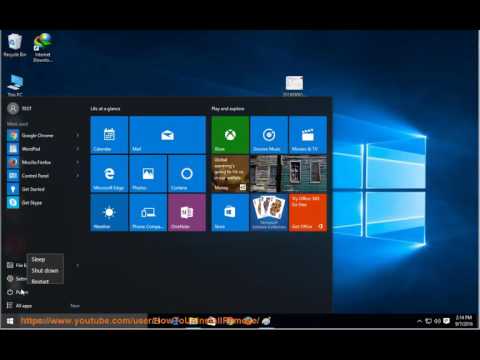The height and width of the screenshot is (360, 480).
Task: Select the Internet Download Manager desktop shortcut
Action: 42,48
